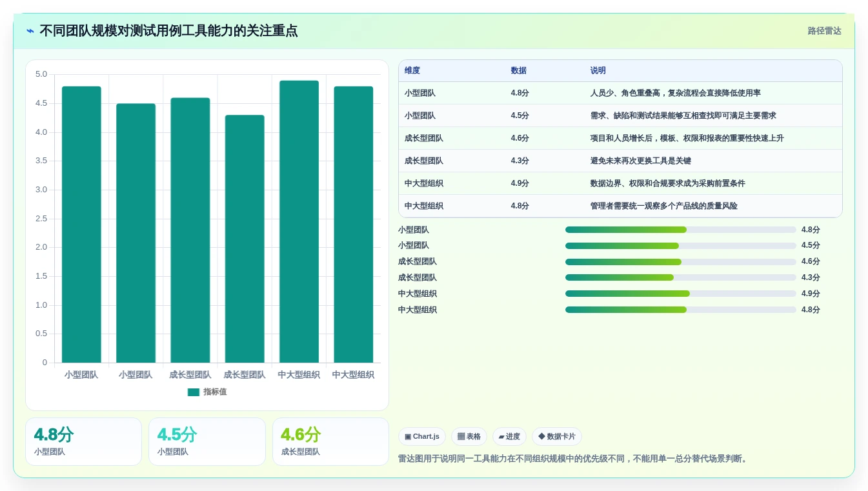Click the y-axis label 0.5
Image resolution: width=868 pixels, height=491 pixels.
coord(41,334)
